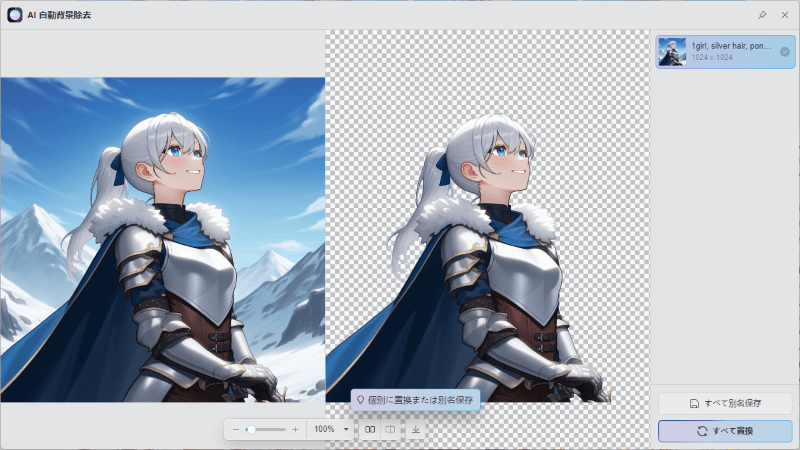Click the zoom slider handle
This screenshot has height=450, width=800.
point(250,429)
